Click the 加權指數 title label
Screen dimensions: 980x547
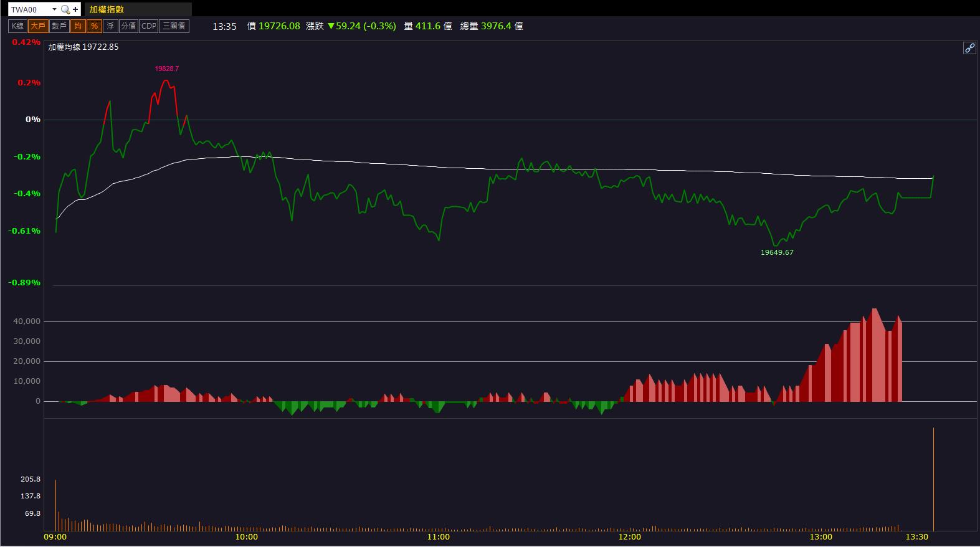(107, 9)
